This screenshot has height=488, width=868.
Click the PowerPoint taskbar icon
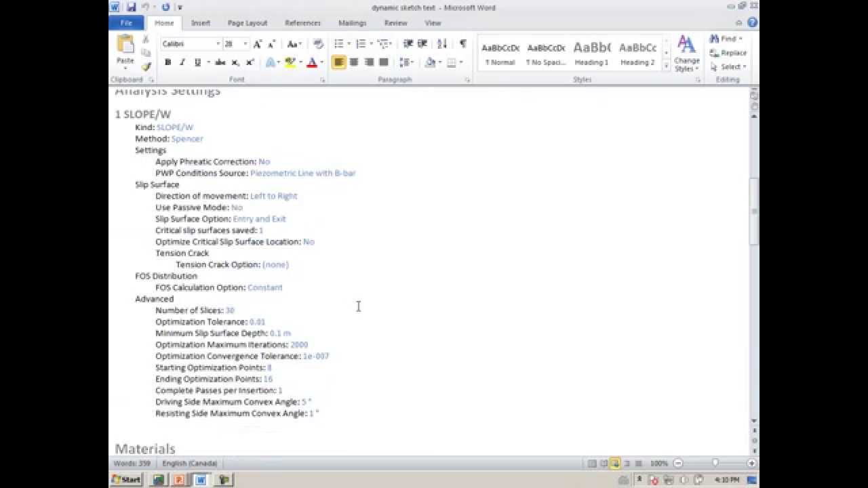coord(180,479)
